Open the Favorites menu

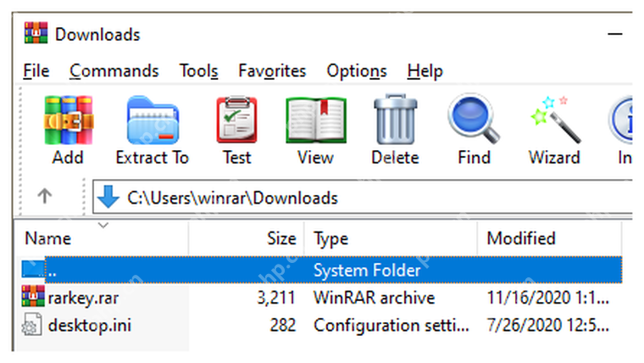272,71
